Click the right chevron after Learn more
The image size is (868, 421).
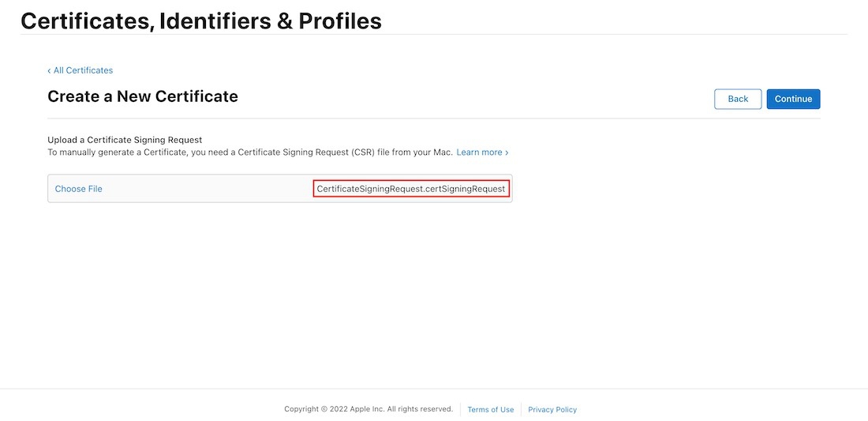coord(507,152)
